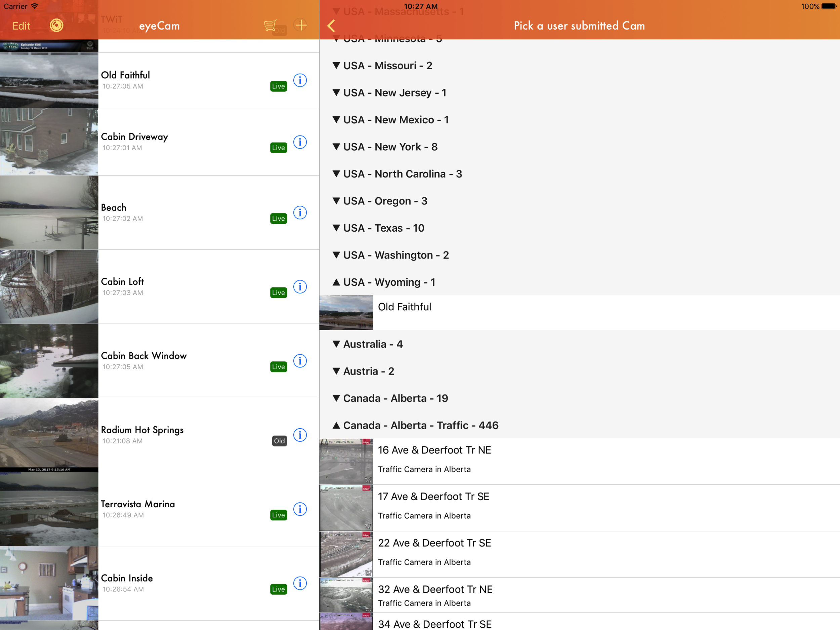Select 17 Ave & Deerfoot Tr SE camera
This screenshot has height=630, width=840.
[580, 508]
